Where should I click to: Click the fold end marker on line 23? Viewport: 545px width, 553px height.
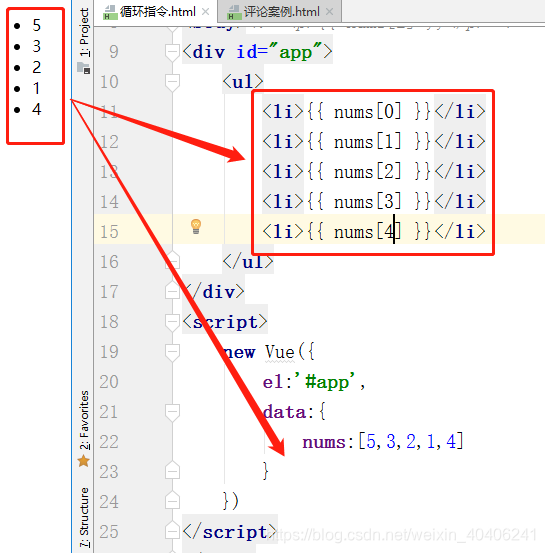pyautogui.click(x=172, y=470)
